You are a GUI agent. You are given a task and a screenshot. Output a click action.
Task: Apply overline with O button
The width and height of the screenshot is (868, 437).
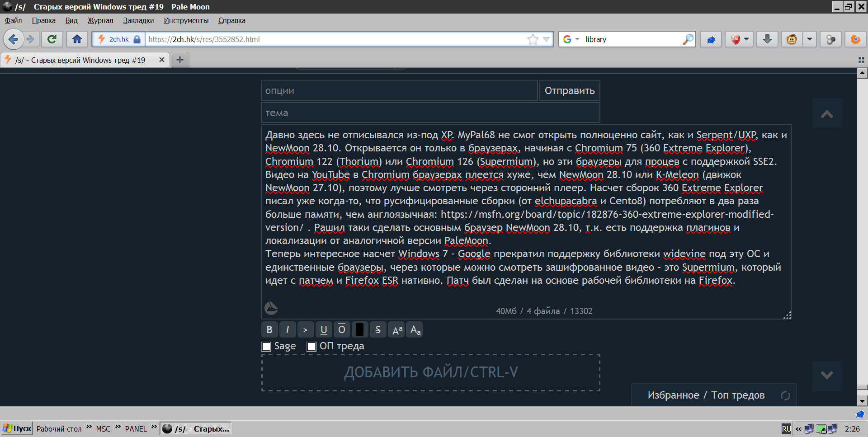point(342,330)
